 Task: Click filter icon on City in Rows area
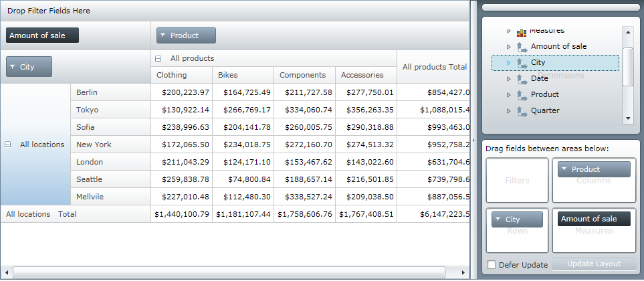point(498,219)
